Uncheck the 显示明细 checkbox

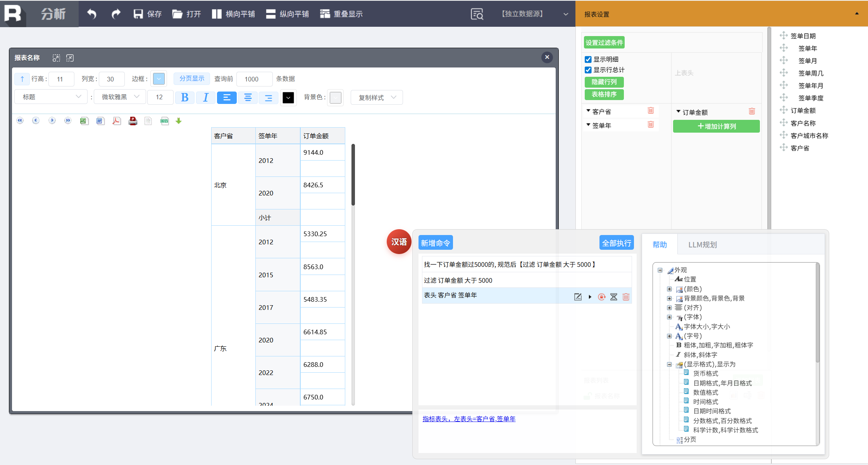(588, 59)
